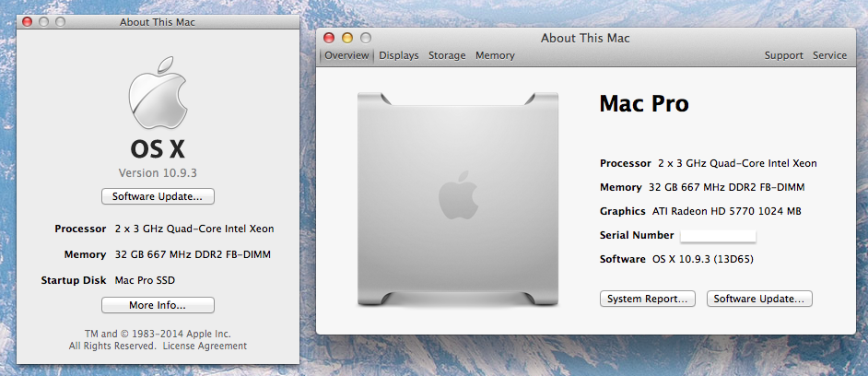Switch to the Displays tab
868x376 pixels.
coord(399,55)
